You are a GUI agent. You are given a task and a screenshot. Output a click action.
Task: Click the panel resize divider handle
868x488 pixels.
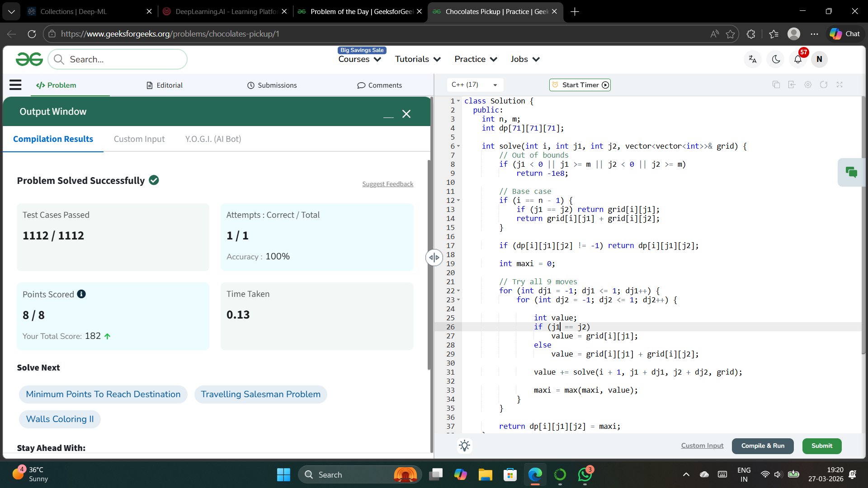click(x=434, y=258)
